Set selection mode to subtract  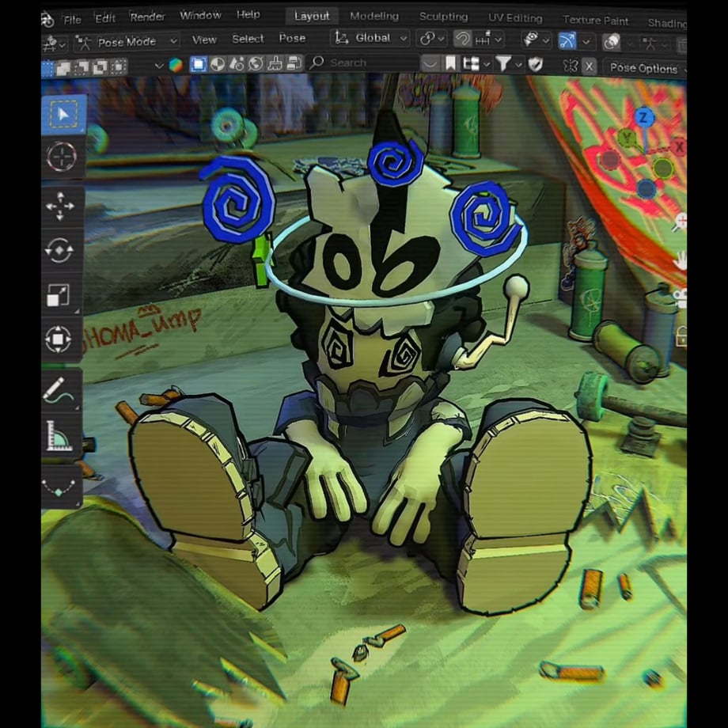coord(82,68)
